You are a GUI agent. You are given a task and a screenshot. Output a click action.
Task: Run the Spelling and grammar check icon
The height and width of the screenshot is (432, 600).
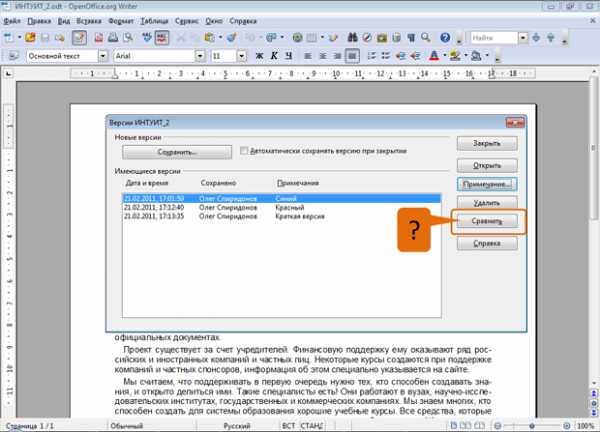click(x=147, y=37)
